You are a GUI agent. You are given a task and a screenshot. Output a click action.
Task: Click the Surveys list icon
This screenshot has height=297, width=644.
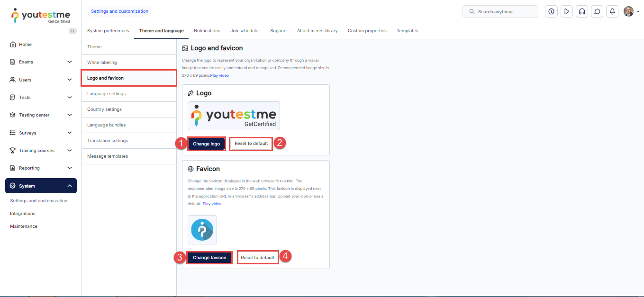(13, 133)
